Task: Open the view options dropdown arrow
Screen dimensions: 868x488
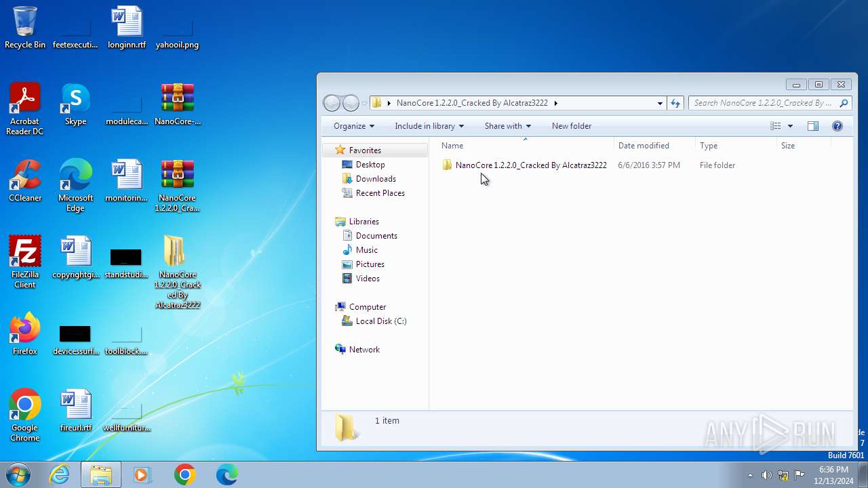Action: point(790,126)
